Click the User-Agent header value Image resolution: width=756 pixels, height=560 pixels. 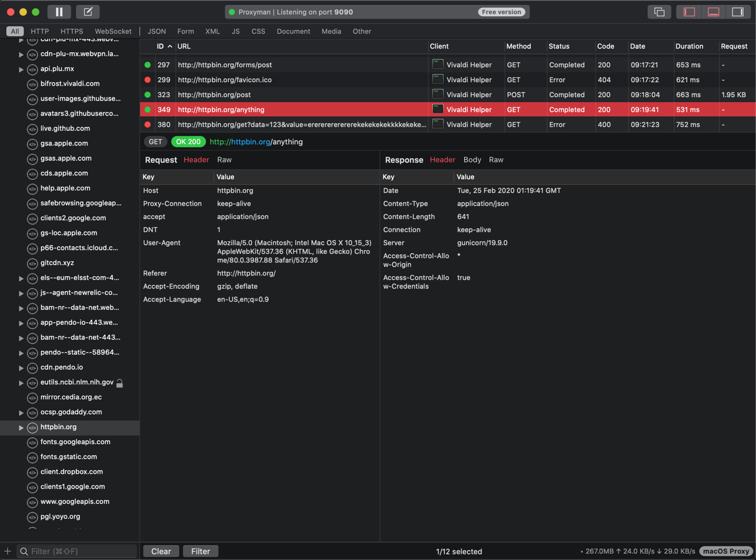click(294, 251)
